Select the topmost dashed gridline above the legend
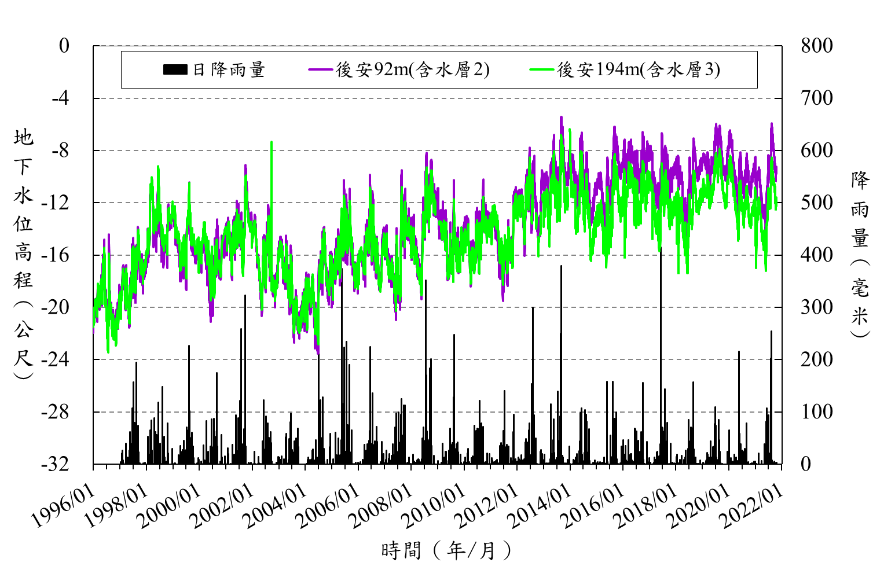This screenshot has width=884, height=577. [x=440, y=45]
